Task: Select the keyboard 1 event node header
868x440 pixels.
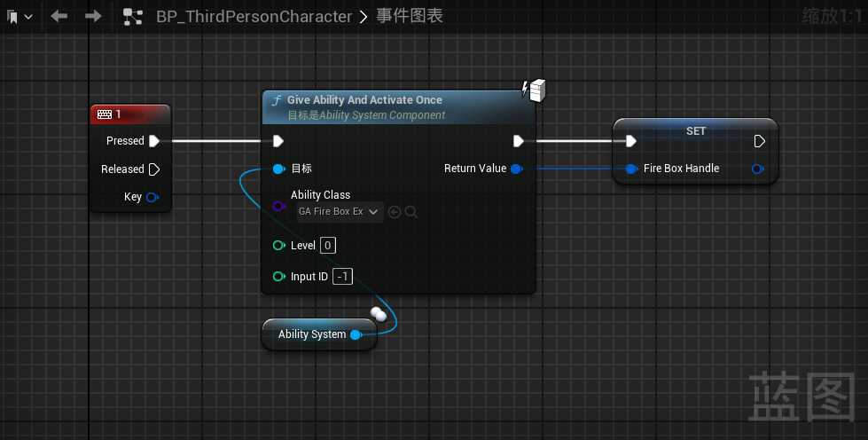Action: 129,114
